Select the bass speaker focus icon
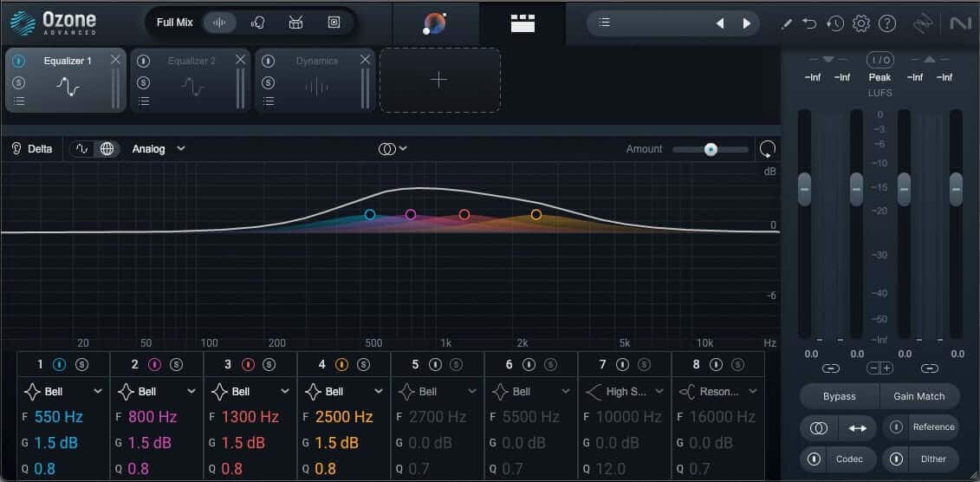The height and width of the screenshot is (482, 980). (334, 23)
